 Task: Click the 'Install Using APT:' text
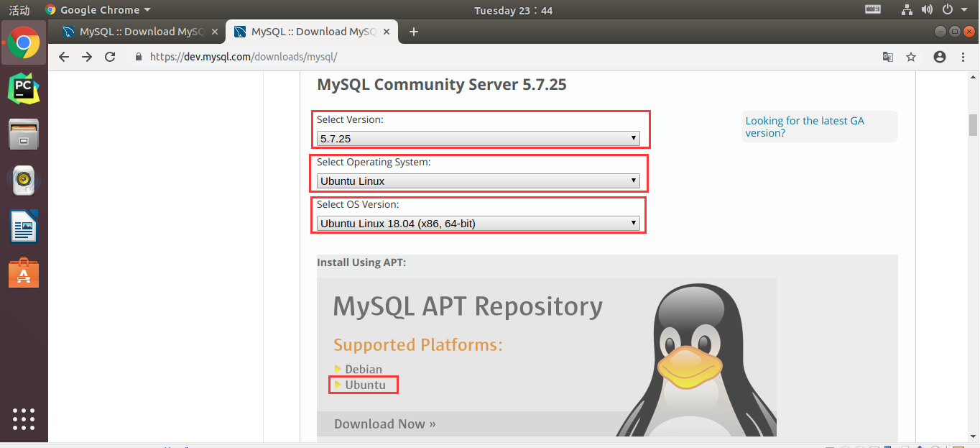361,262
